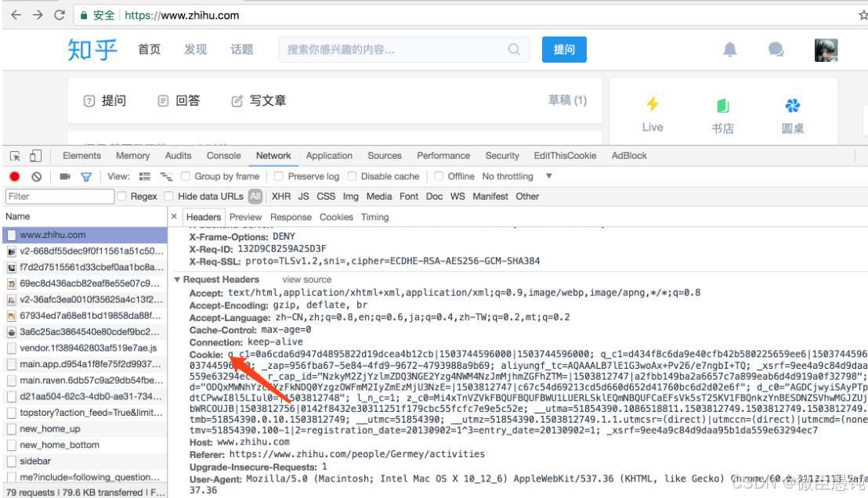Open the Application panel
The height and width of the screenshot is (498, 868).
click(x=329, y=156)
